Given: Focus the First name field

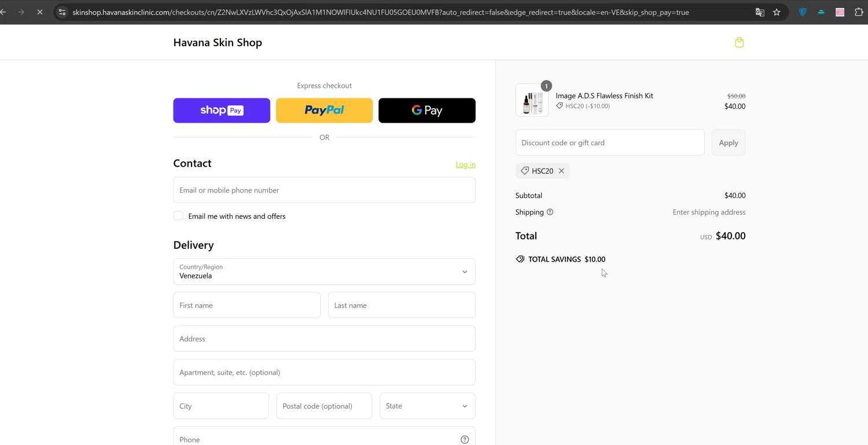Looking at the screenshot, I should click(x=247, y=305).
